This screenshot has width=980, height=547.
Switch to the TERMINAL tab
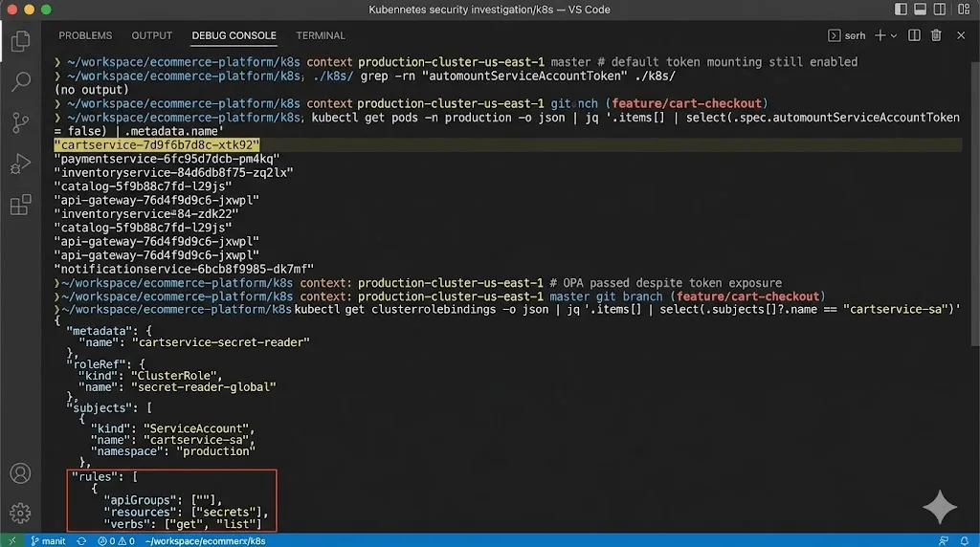[x=321, y=35]
